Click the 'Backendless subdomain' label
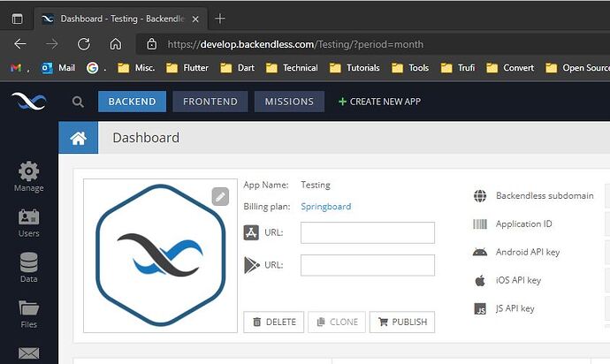The image size is (610, 364). [x=545, y=195]
